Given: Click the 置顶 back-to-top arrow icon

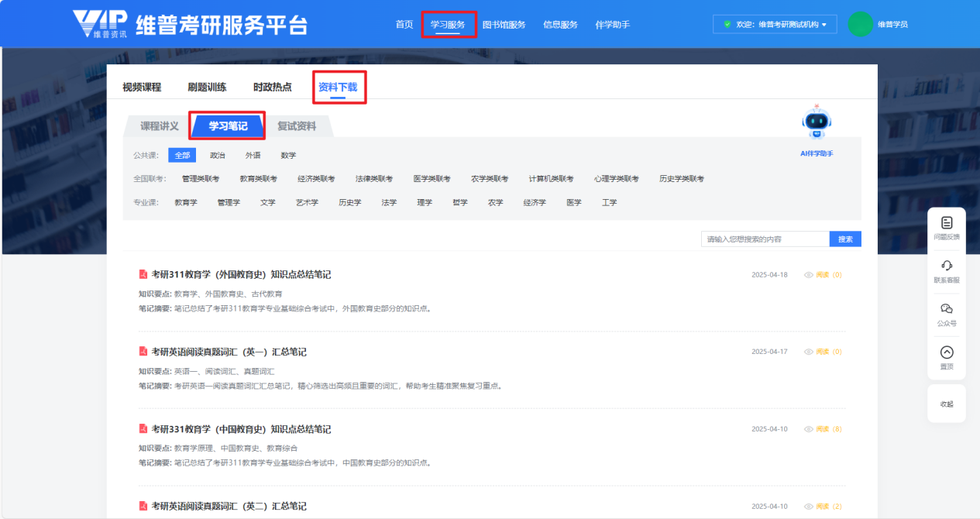Looking at the screenshot, I should [946, 352].
